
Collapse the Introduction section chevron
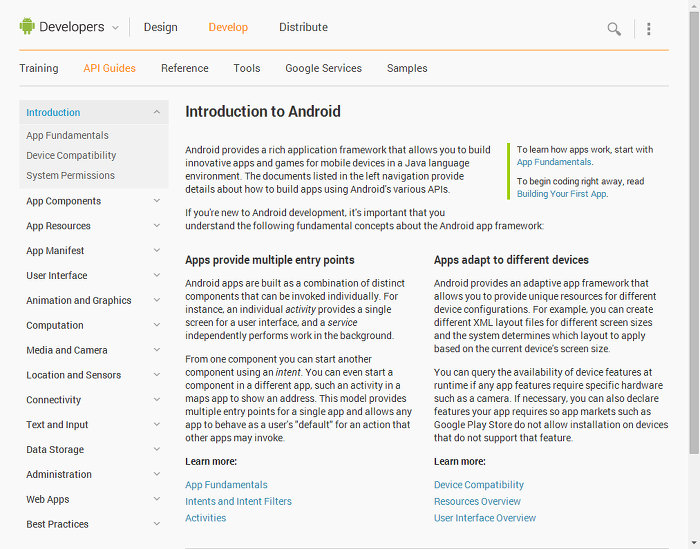[157, 112]
